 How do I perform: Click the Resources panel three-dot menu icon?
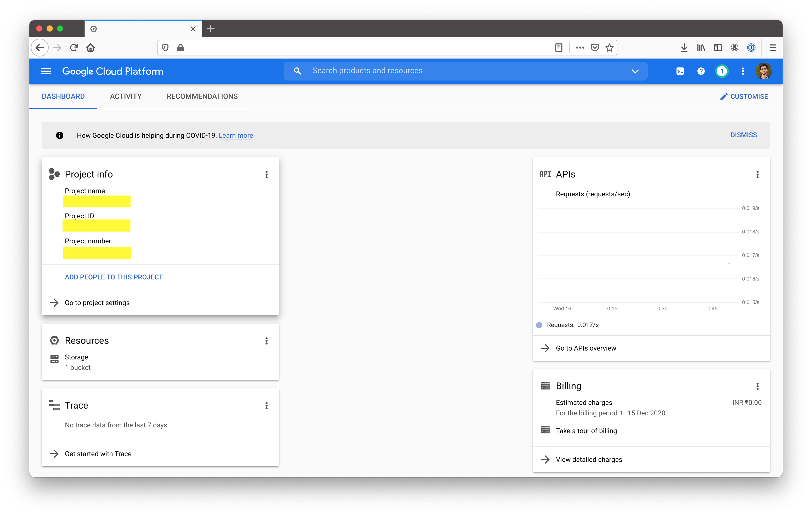(266, 341)
